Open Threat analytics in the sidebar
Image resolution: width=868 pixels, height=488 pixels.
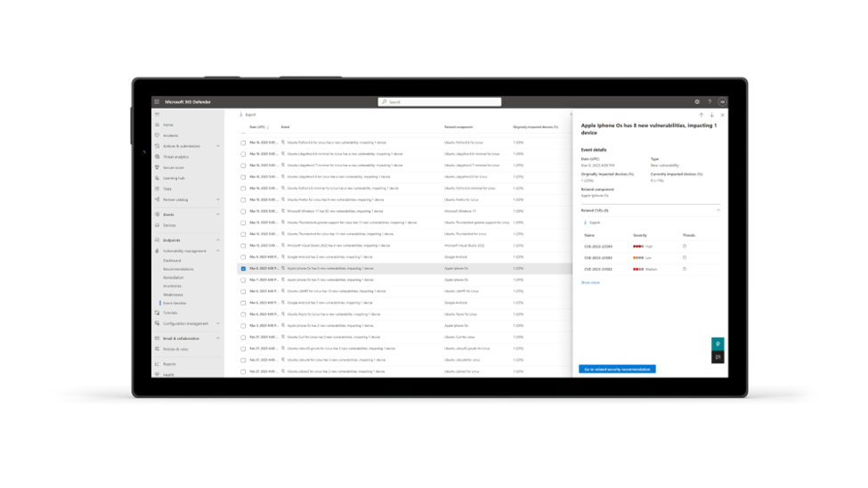point(175,158)
